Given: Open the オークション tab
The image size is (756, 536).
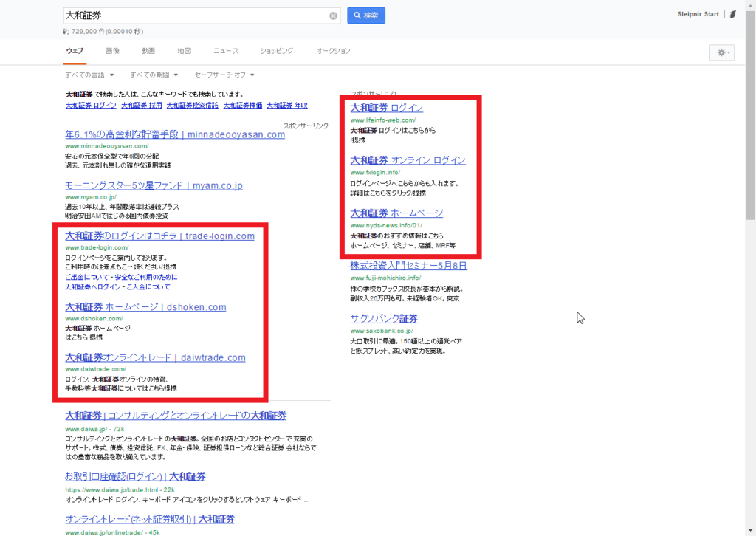Looking at the screenshot, I should (x=333, y=51).
